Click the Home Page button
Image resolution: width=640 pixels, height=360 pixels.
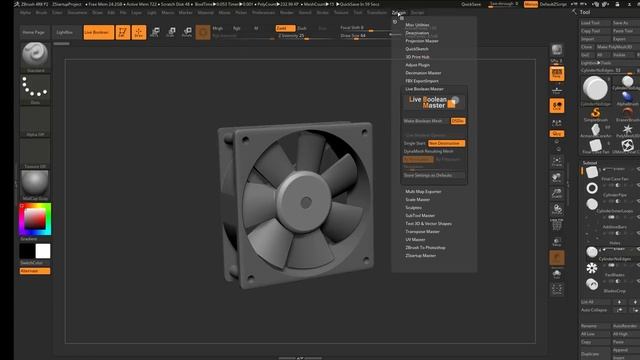tap(34, 32)
